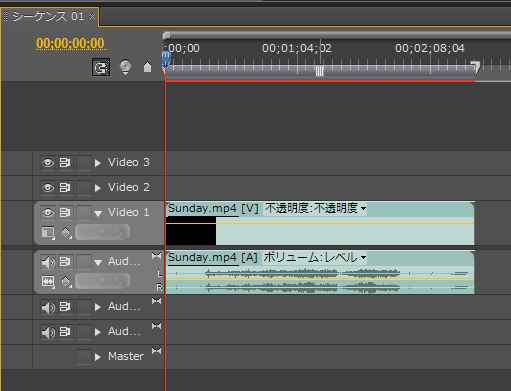The width and height of the screenshot is (511, 391).
Task: Click the Set unnumbered marker icon
Action: [x=147, y=67]
